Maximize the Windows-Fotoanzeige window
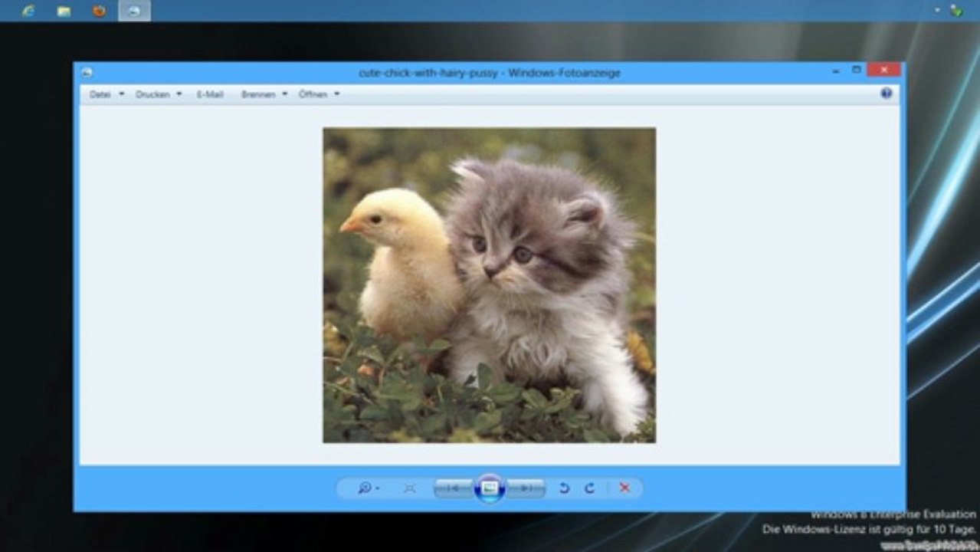 857,71
